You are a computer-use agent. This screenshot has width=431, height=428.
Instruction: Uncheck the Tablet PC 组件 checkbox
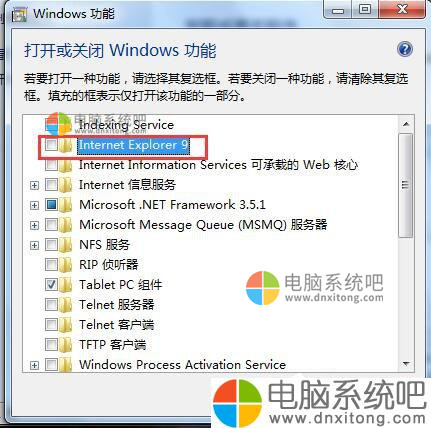pos(51,285)
